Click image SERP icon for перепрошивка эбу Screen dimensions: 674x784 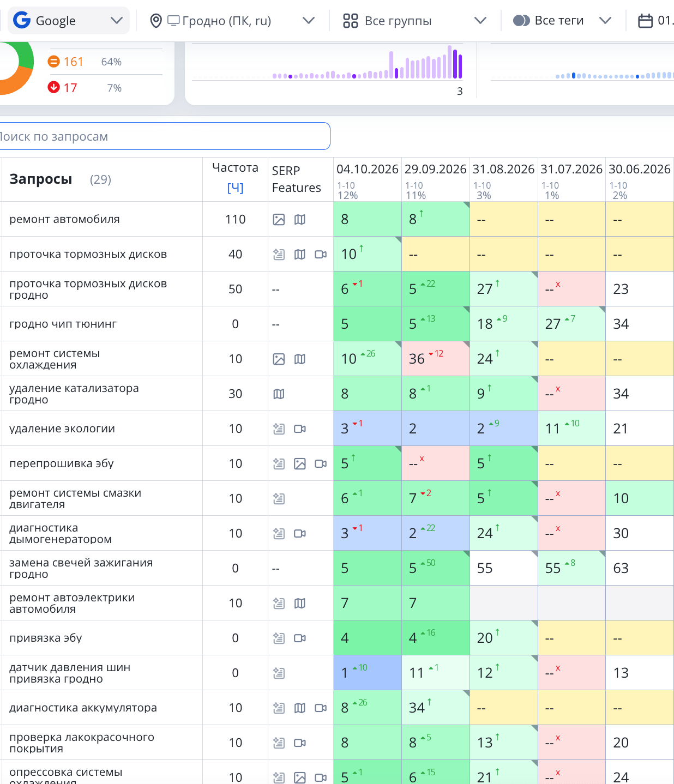click(x=300, y=463)
